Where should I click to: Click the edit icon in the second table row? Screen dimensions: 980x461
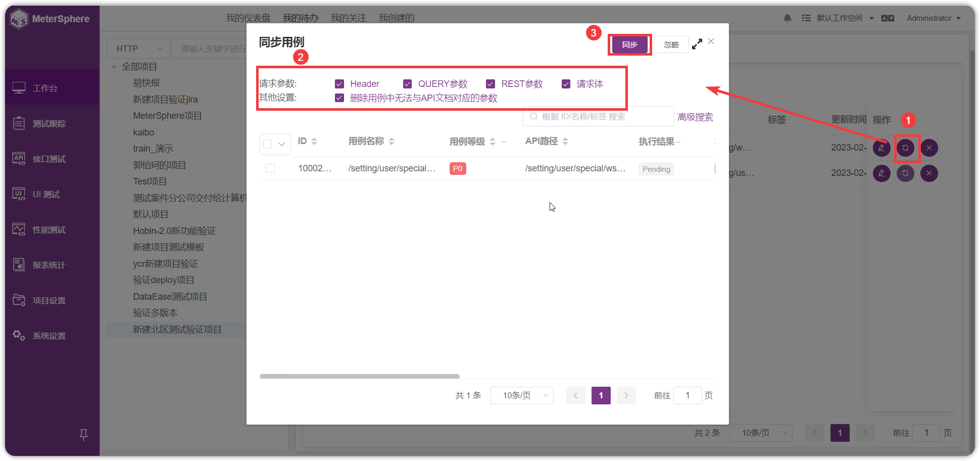(x=881, y=173)
